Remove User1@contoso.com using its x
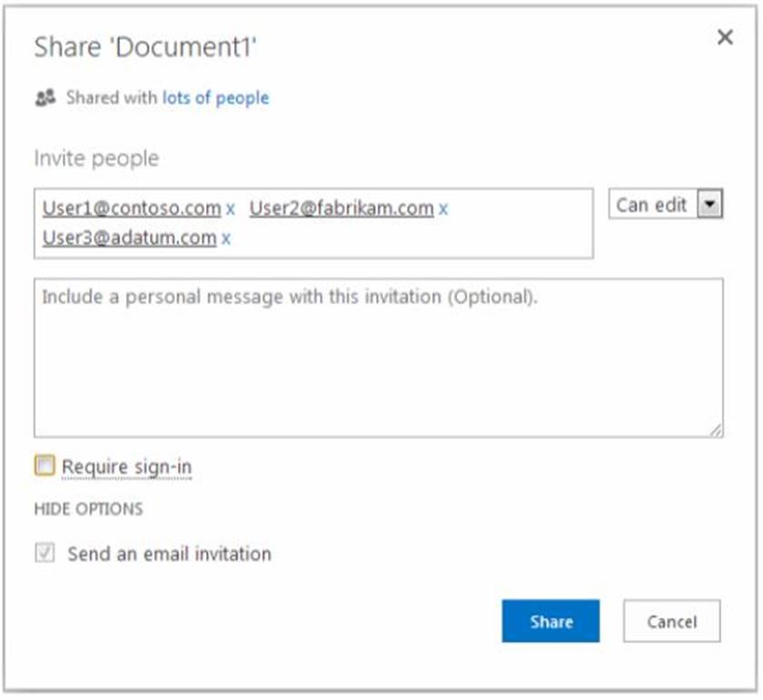This screenshot has width=763, height=700. point(231,209)
